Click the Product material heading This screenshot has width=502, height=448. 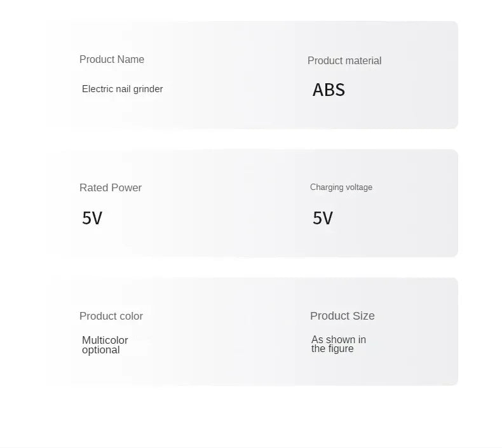344,61
